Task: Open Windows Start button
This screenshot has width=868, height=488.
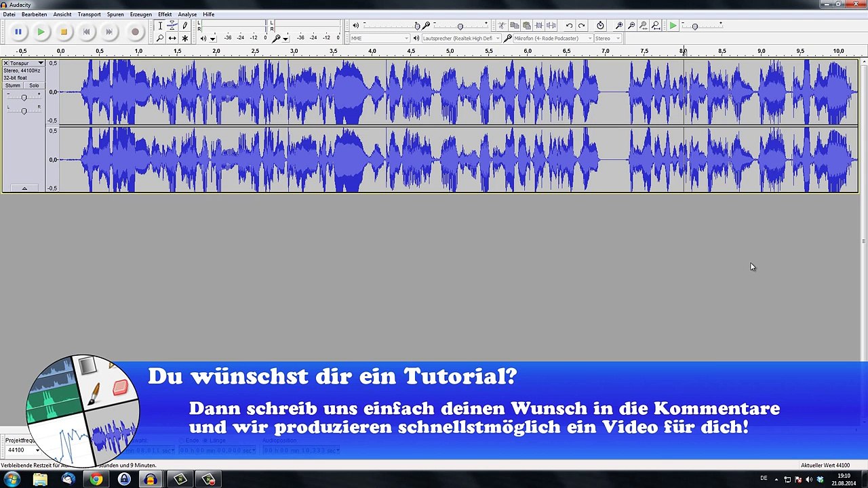Action: (12, 479)
